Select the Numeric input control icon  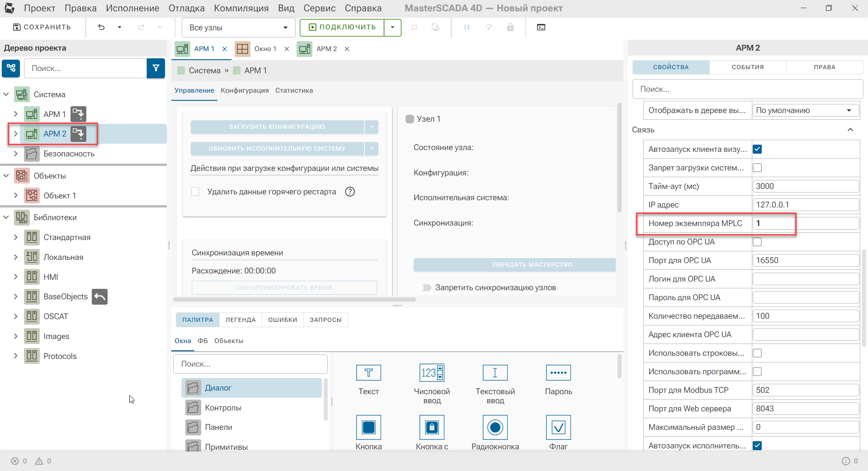click(x=432, y=373)
